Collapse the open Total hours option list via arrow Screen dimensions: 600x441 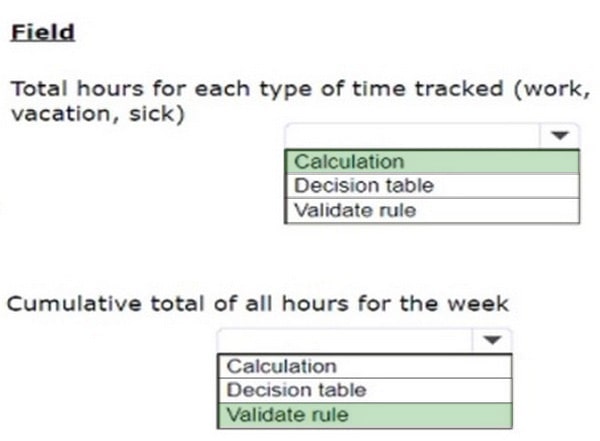click(x=560, y=136)
